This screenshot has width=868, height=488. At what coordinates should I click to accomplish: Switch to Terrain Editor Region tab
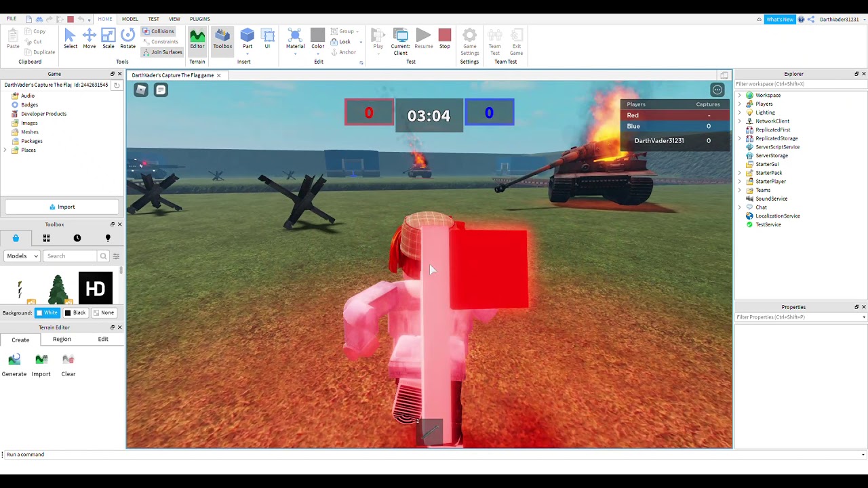point(62,339)
